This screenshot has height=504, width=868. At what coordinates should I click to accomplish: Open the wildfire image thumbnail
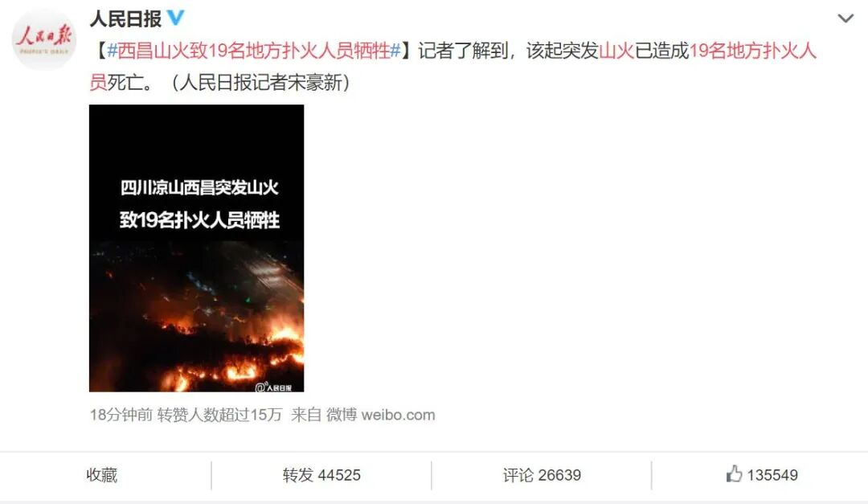[197, 248]
